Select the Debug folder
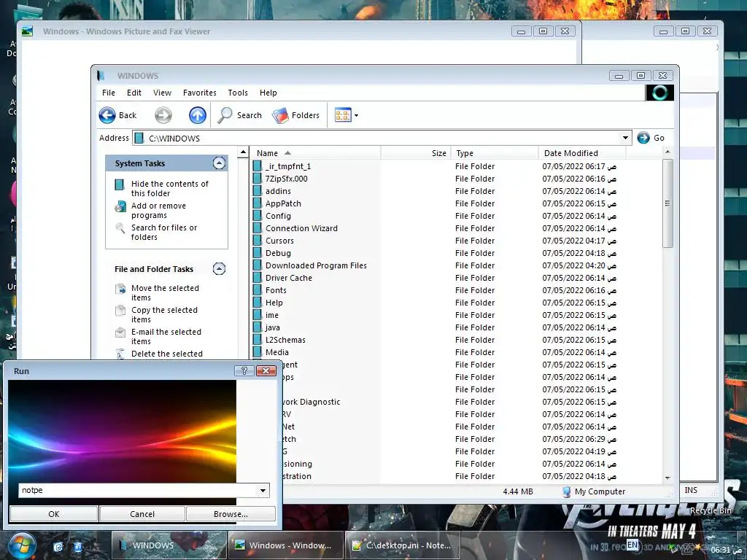The image size is (747, 560). click(278, 253)
